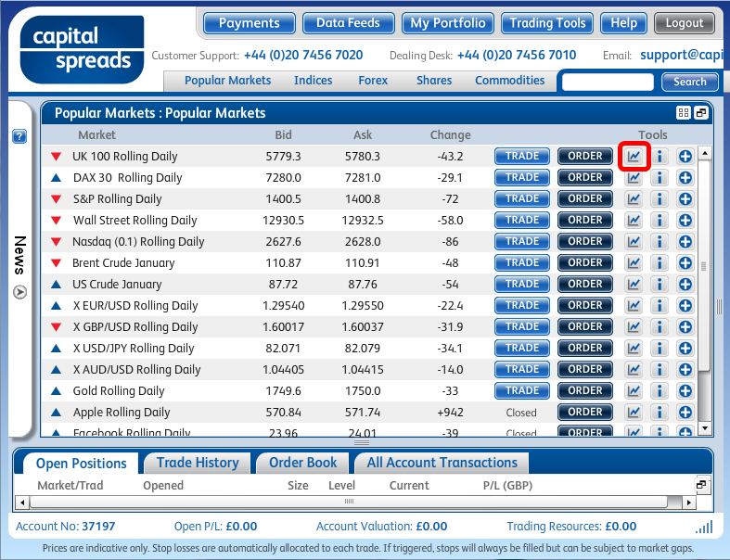
Task: Show info for X AUD/USD Rolling Daily
Action: [660, 370]
